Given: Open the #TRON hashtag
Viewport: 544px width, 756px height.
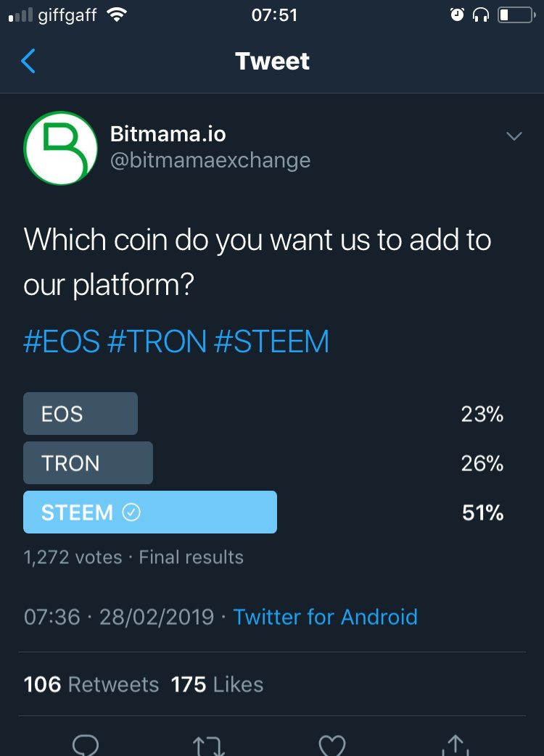Looking at the screenshot, I should point(157,341).
